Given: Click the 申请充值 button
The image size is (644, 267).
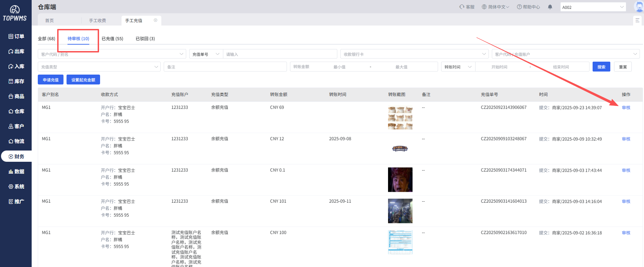Looking at the screenshot, I should tap(51, 80).
